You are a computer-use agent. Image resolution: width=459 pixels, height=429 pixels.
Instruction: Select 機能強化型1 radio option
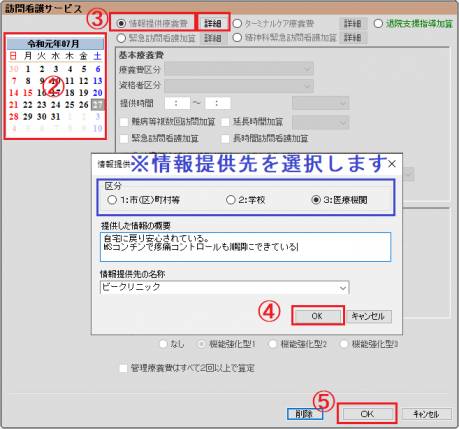point(201,344)
